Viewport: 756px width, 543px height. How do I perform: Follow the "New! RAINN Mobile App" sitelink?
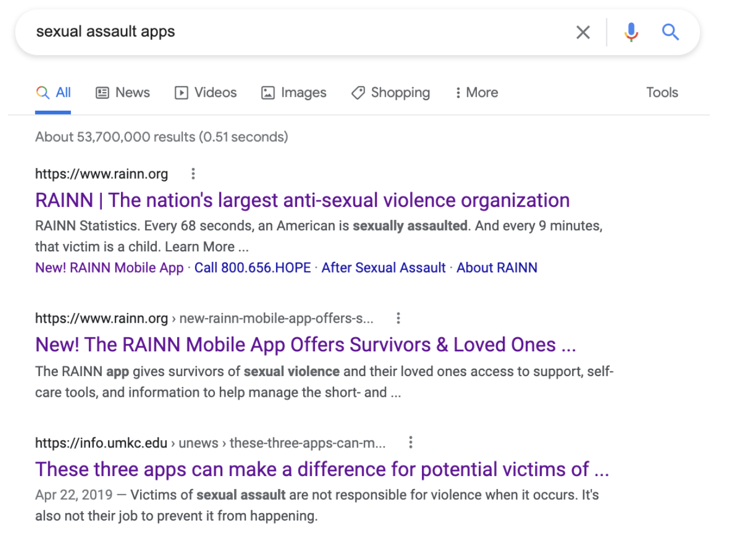(x=109, y=268)
